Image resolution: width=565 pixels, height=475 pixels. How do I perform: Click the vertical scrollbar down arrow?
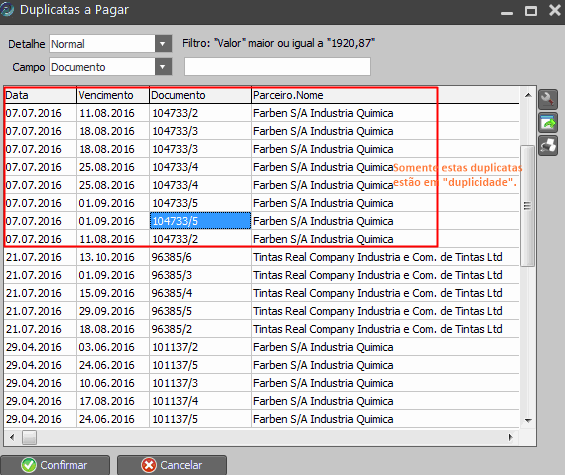tap(528, 420)
